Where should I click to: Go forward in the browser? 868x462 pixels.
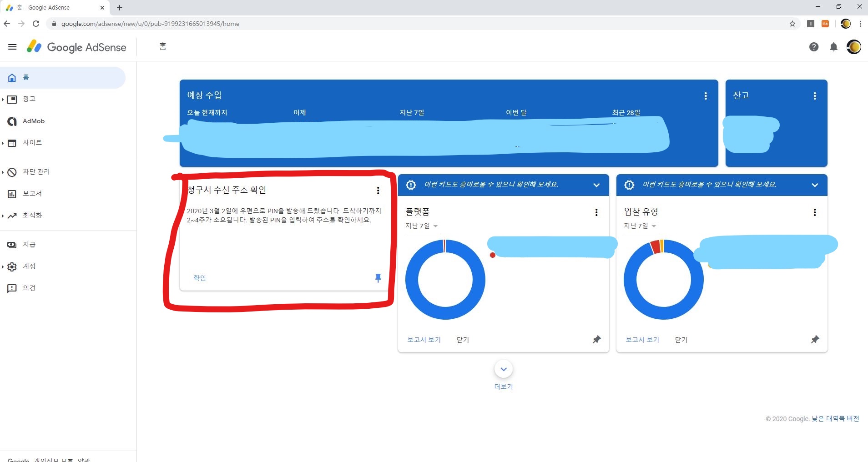pyautogui.click(x=21, y=24)
